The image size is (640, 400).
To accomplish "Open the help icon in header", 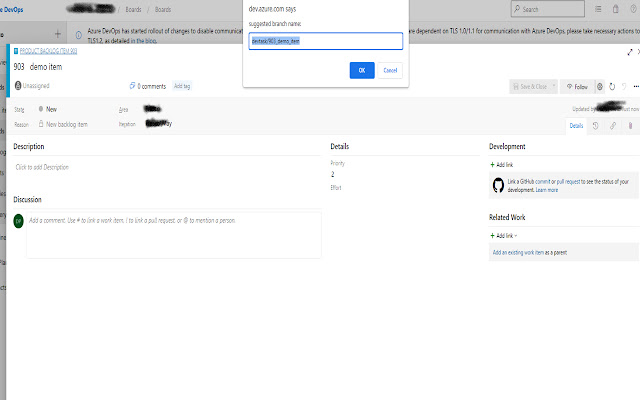I will [x=633, y=9].
